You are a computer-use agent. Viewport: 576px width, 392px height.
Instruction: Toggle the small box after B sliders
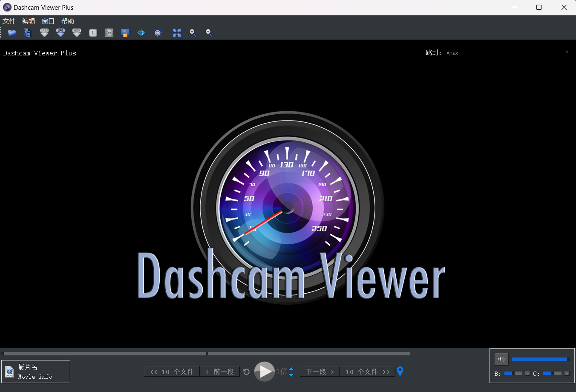click(527, 373)
